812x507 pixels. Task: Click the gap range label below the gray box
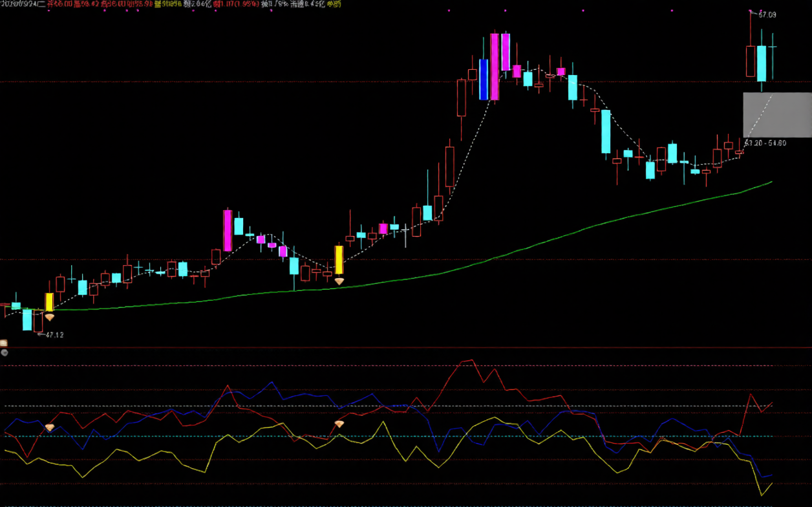click(x=765, y=143)
